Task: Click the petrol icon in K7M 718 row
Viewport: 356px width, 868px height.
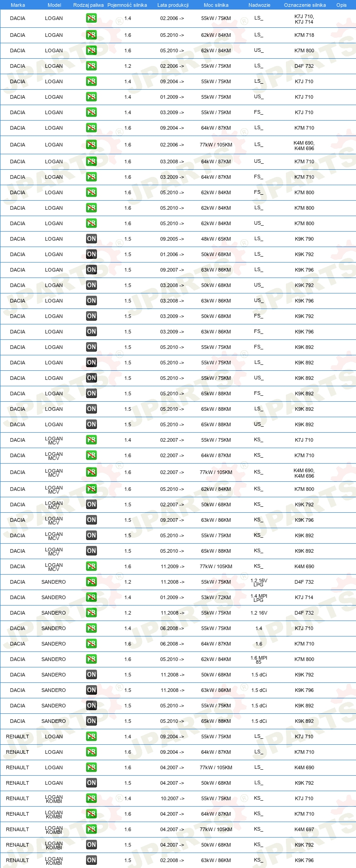Action: (x=92, y=35)
